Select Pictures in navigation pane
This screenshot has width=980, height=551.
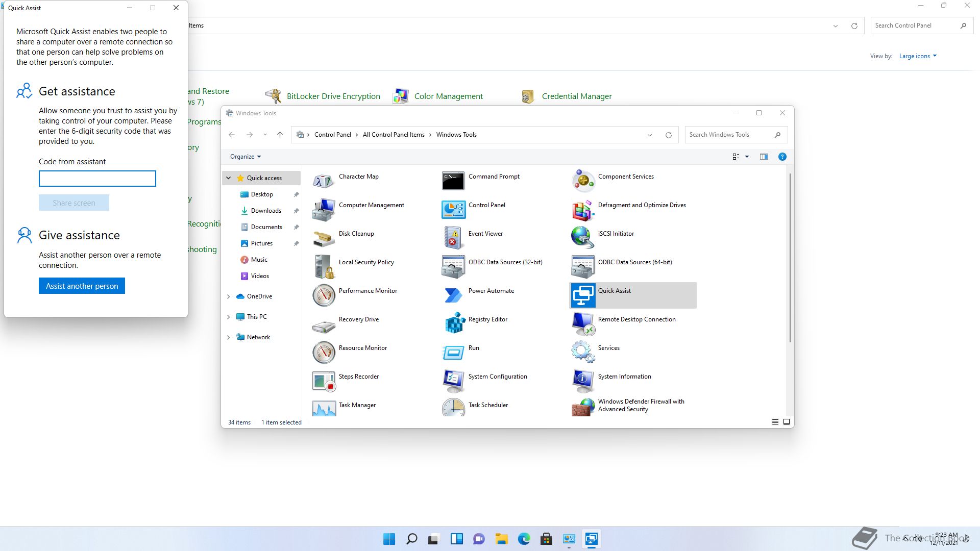(x=262, y=243)
